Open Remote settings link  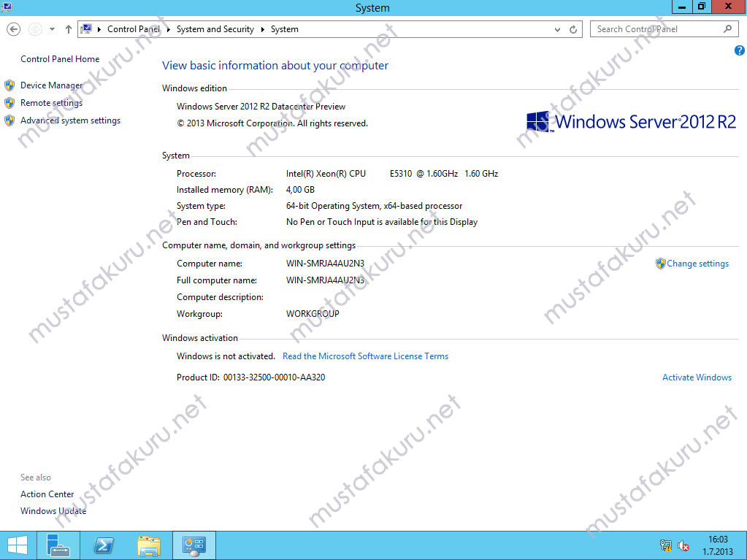(x=51, y=103)
